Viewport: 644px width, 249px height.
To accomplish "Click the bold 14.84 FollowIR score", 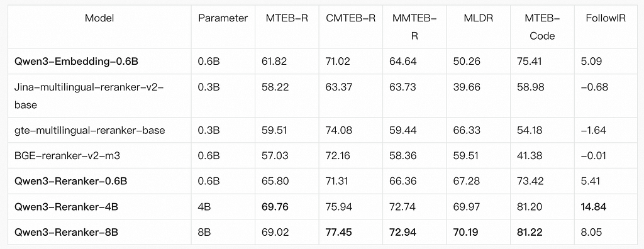I will pos(594,207).
